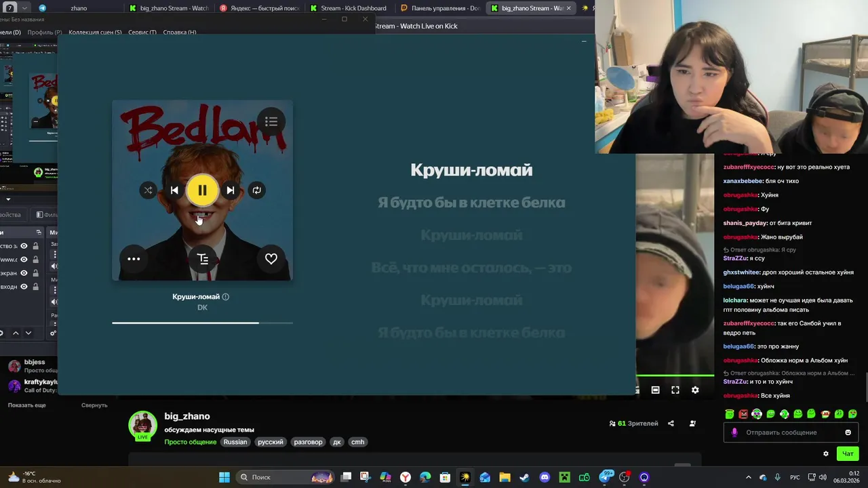Open the play queue list on album cover
This screenshot has width=868, height=488.
click(x=271, y=121)
